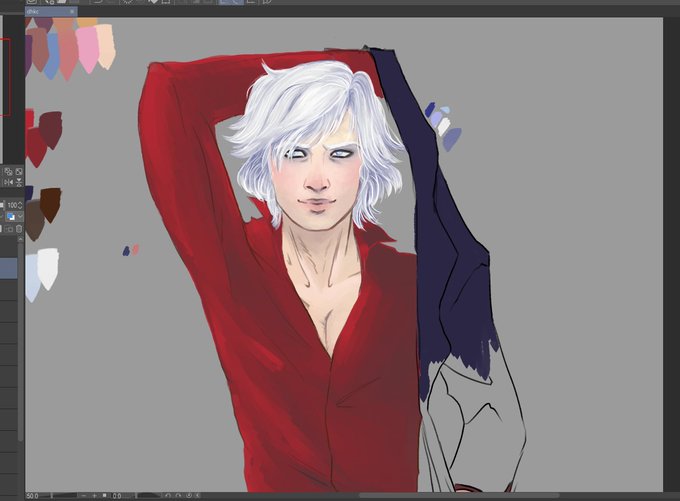Pick the dark brown paint dab on canvas
Viewport: 680px width, 501px height.
coord(50,205)
